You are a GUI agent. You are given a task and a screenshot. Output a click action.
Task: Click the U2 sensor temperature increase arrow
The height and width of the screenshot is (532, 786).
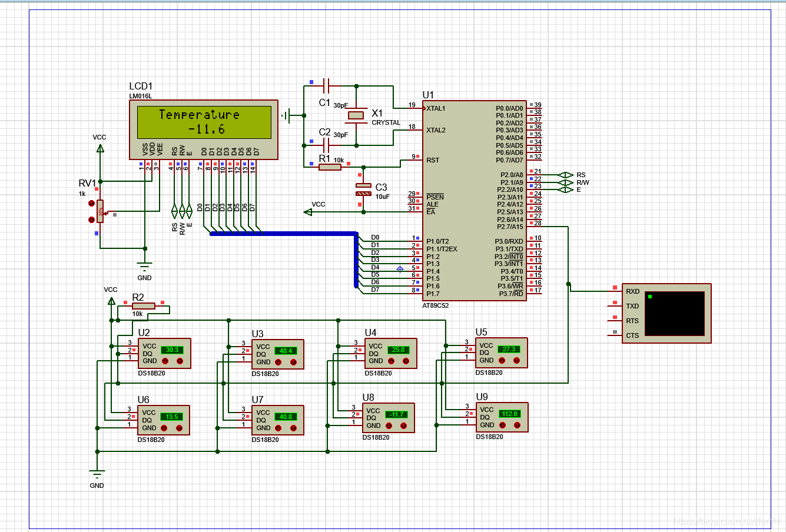(x=180, y=361)
